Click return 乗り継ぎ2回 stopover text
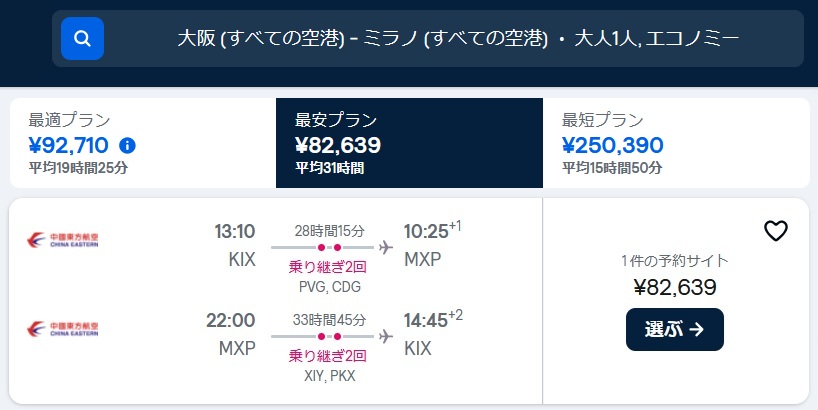The width and height of the screenshot is (818, 410). click(328, 355)
